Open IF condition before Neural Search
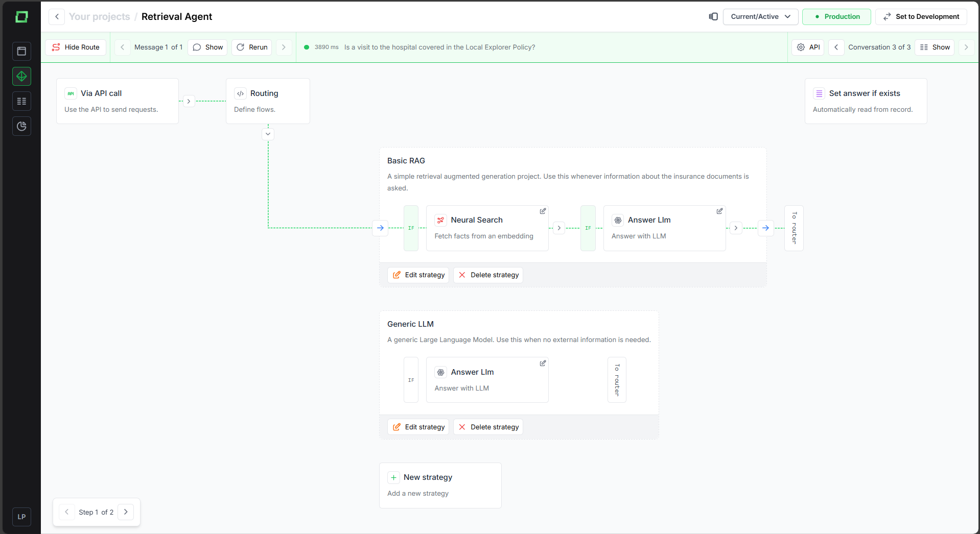Viewport: 980px width, 534px height. 411,228
